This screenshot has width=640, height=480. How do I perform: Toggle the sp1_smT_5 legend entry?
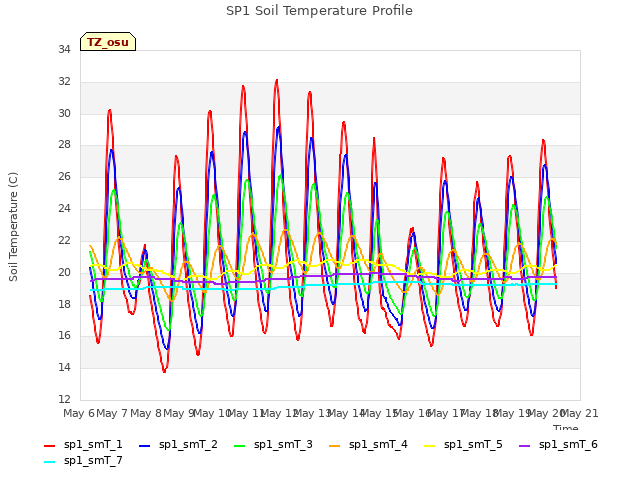[x=463, y=444]
